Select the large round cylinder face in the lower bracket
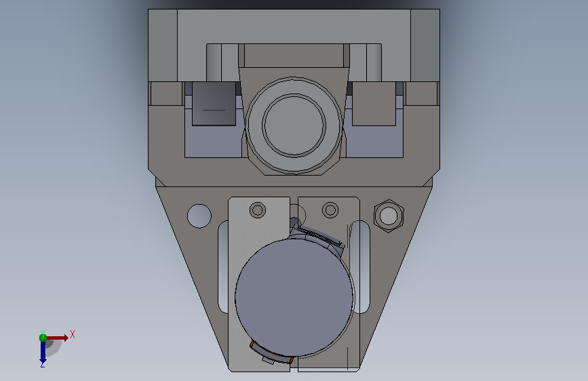Image resolution: width=588 pixels, height=381 pixels. (294, 298)
